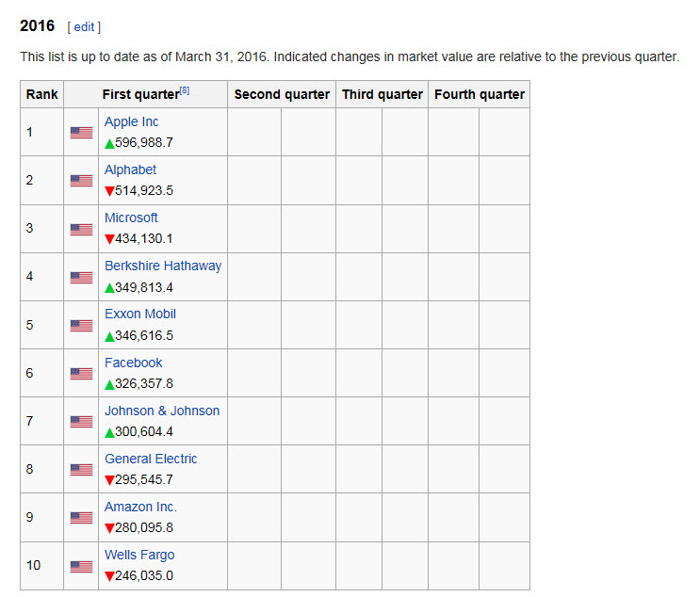Click the market value 434,130.1
The height and width of the screenshot is (597, 700).
144,239
